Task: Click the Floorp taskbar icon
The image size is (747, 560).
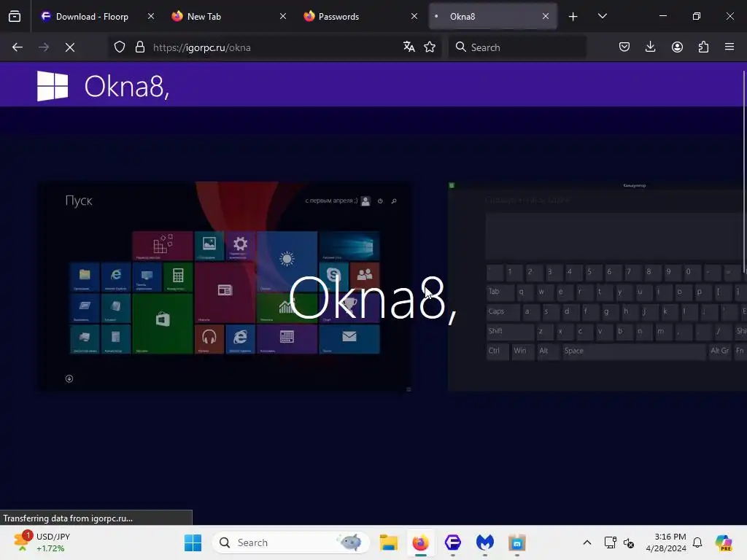Action: (x=452, y=542)
